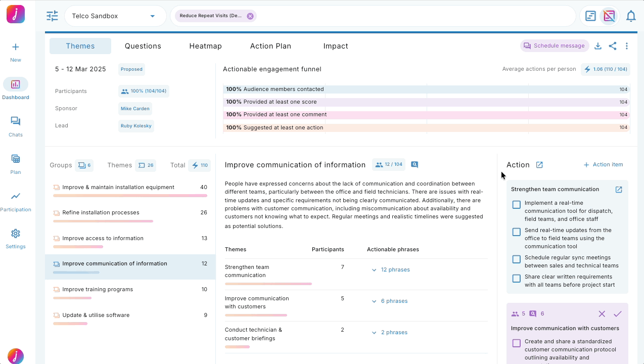Click the download icon
Image resolution: width=644 pixels, height=364 pixels.
pyautogui.click(x=597, y=46)
